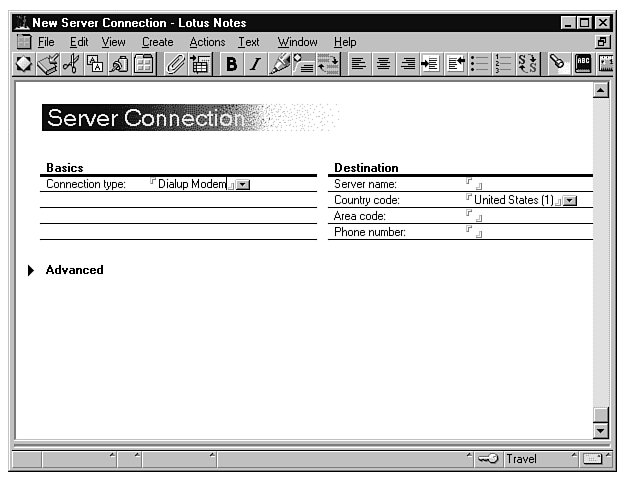
Task: Click the align left icon
Action: click(360, 65)
